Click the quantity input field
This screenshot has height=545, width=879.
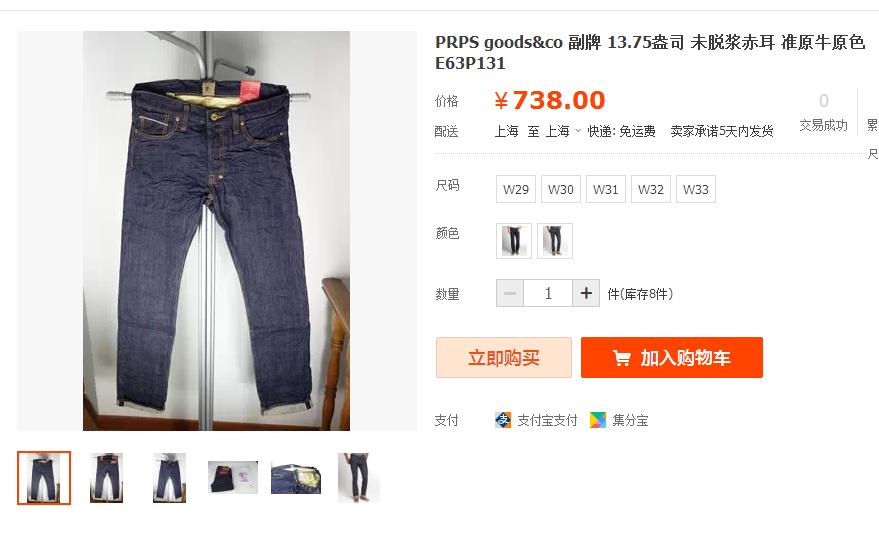coord(548,293)
